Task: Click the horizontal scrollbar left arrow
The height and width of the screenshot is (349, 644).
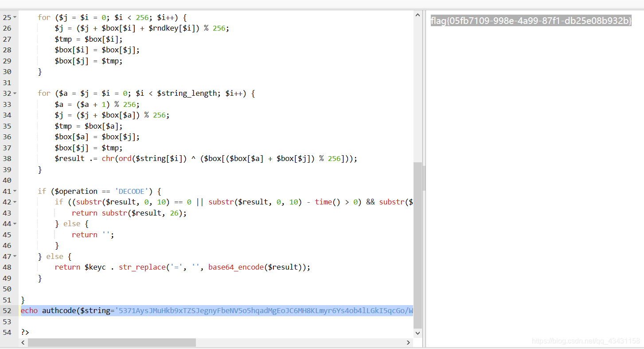Action: [23, 342]
